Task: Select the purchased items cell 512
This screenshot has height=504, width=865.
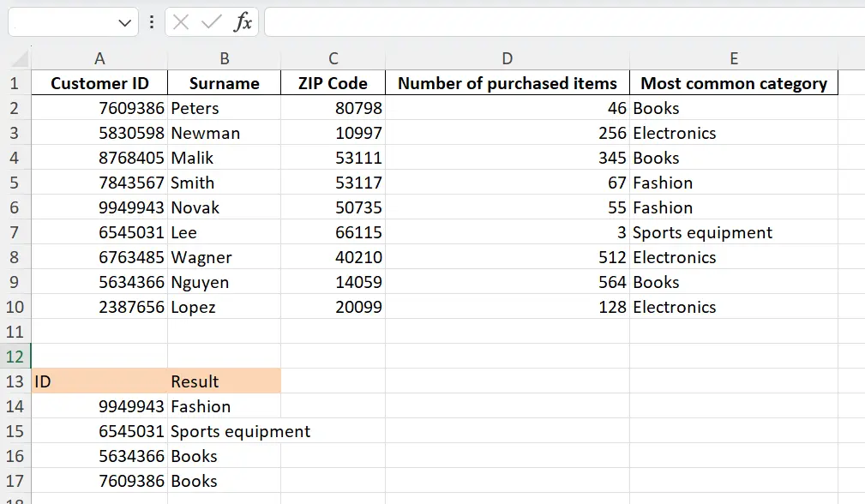Action: point(507,256)
